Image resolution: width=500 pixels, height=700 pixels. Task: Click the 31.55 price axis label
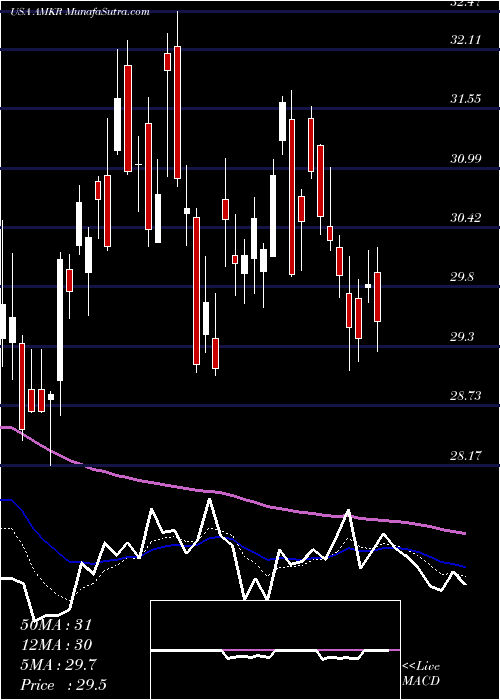465,99
